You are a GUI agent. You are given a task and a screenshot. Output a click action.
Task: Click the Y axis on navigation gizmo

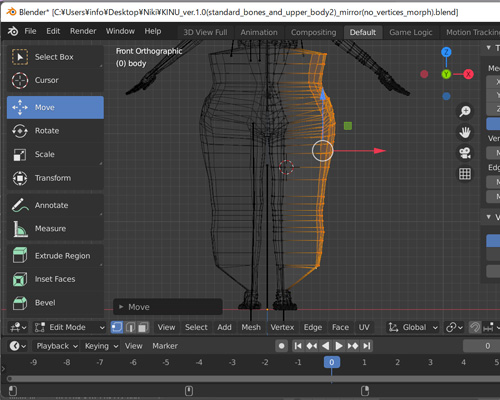point(446,74)
